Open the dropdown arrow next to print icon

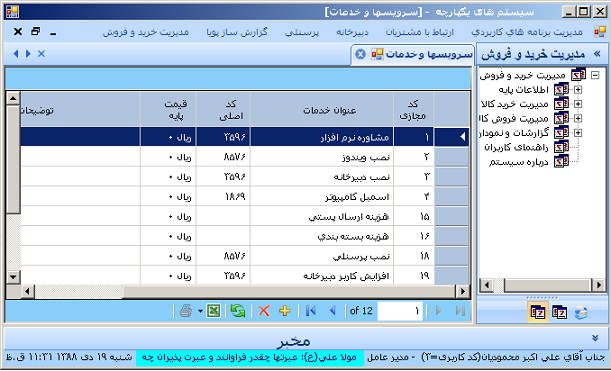[x=200, y=311]
